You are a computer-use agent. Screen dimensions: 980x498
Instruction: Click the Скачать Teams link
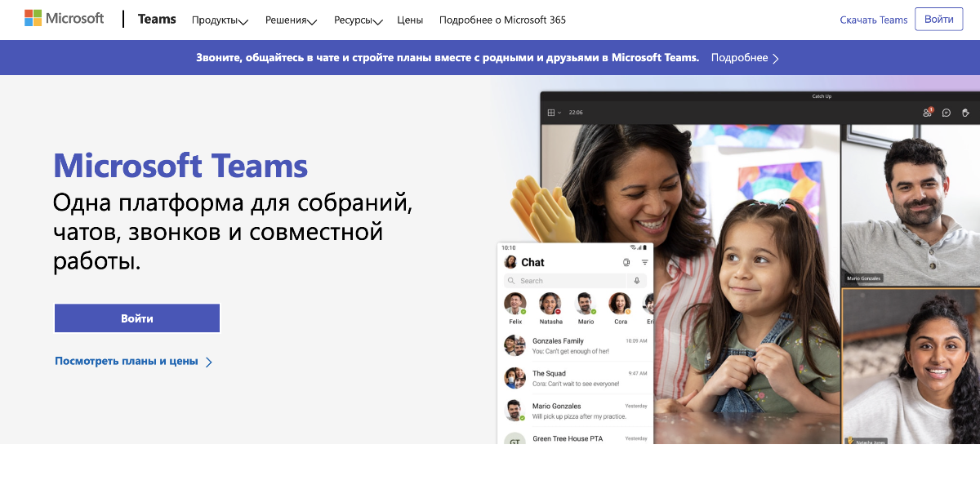point(874,20)
